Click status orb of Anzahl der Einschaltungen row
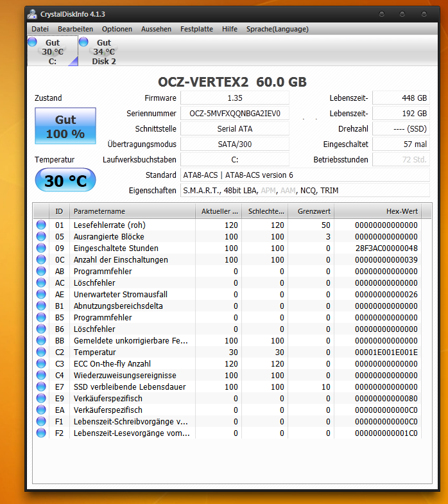The height and width of the screenshot is (504, 448). (x=41, y=259)
